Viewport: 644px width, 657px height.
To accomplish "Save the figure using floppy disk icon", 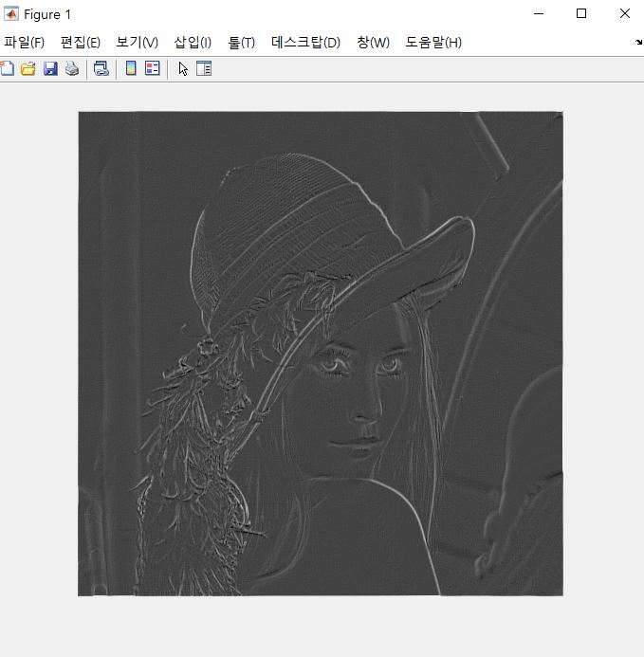I will tap(50, 68).
